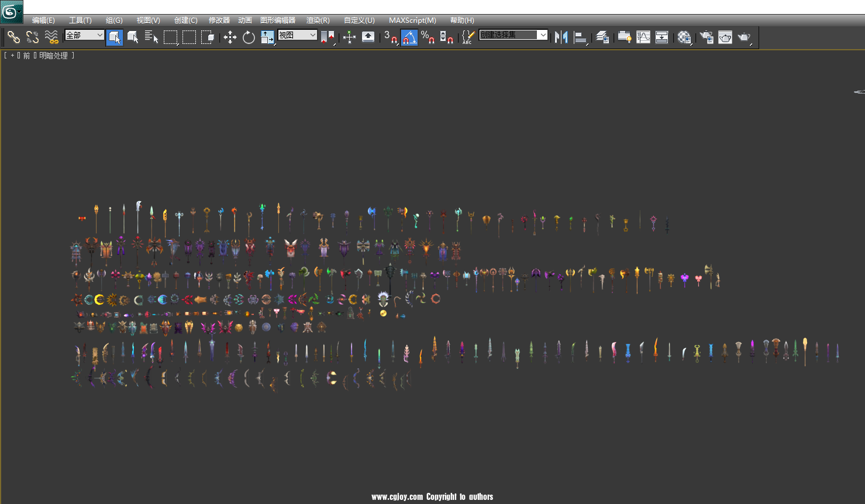Open the Rectangular Selection Region flyout
This screenshot has height=504, width=865.
(x=171, y=37)
